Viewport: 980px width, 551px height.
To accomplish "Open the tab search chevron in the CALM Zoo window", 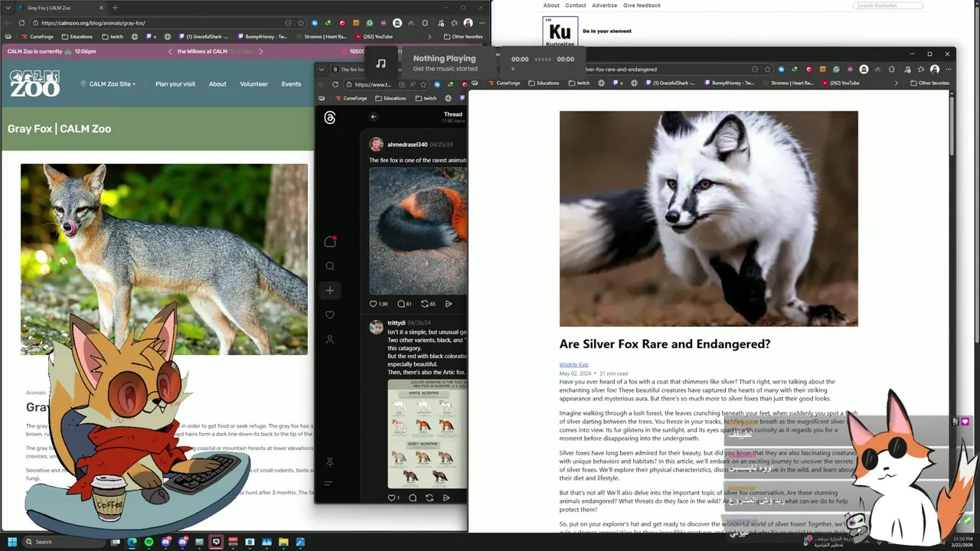I will [x=8, y=8].
